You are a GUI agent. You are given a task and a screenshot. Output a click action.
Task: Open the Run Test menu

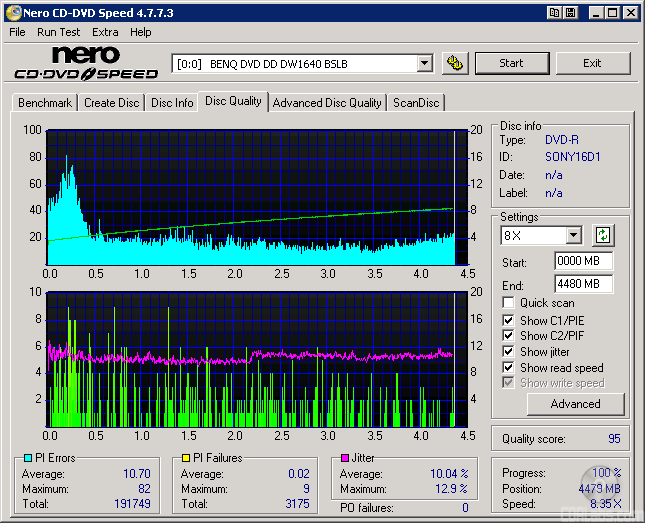(59, 32)
